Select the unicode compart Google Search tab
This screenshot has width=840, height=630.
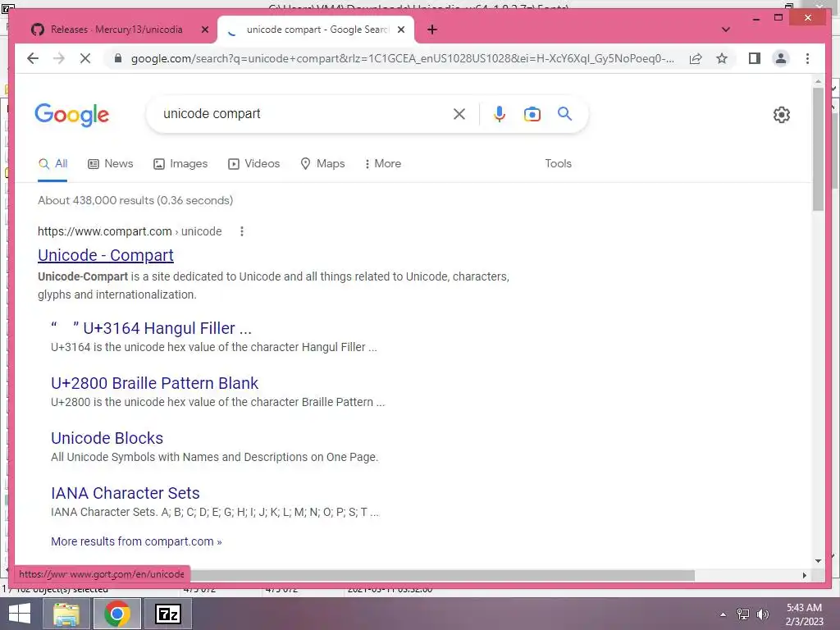[317, 30]
